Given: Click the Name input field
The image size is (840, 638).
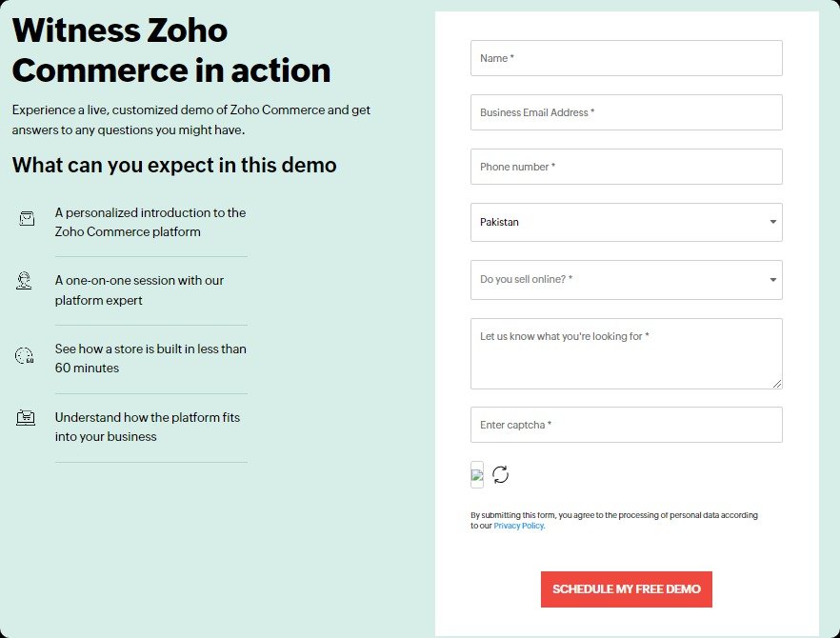Looking at the screenshot, I should tap(626, 58).
